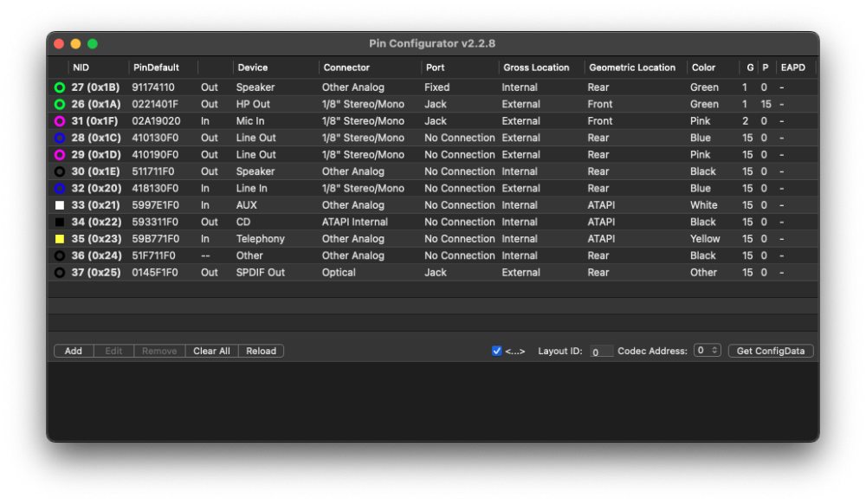Click Optical connector cell
The image size is (866, 504).
click(x=339, y=273)
